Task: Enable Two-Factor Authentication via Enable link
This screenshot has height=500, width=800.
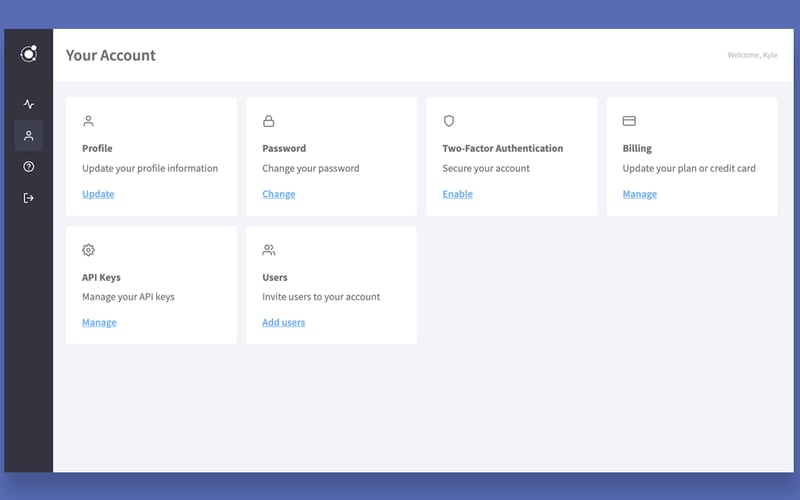Action: tap(457, 194)
